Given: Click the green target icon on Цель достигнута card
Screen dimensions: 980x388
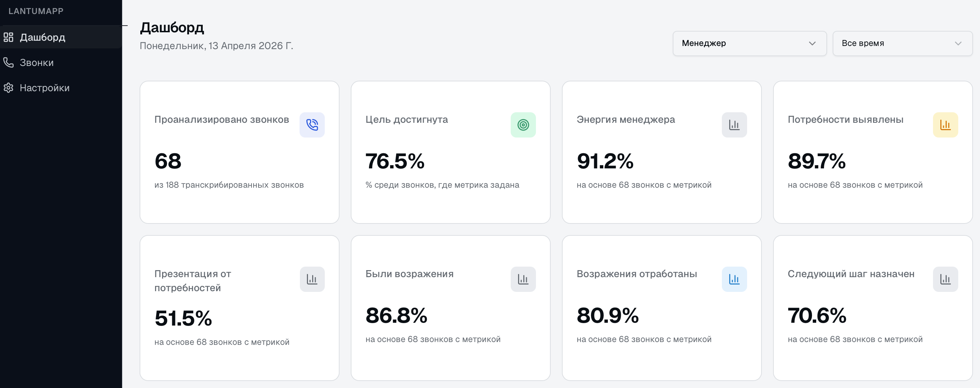Looking at the screenshot, I should click(x=523, y=125).
